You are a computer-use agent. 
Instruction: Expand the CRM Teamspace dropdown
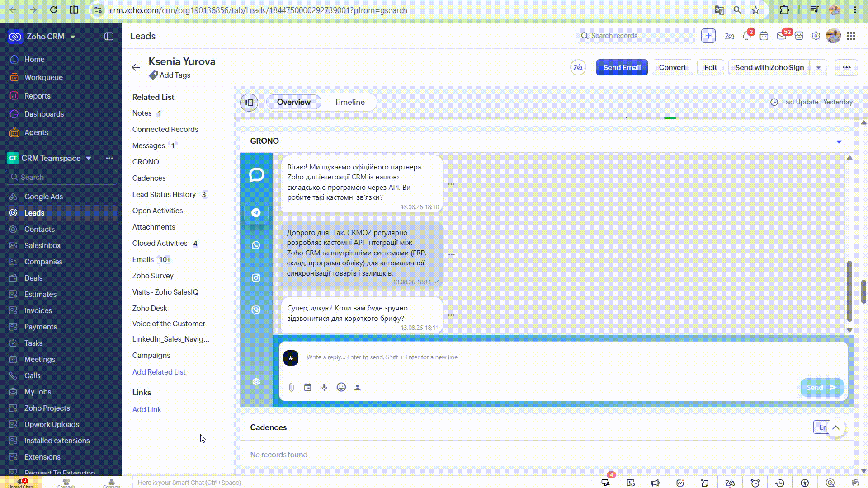[89, 158]
